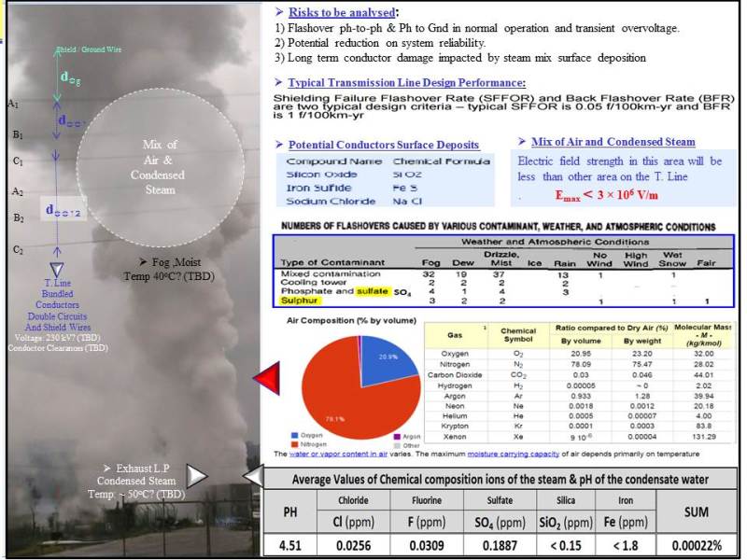Click the fluorine value '0.0309'
747x560 pixels.
[x=427, y=545]
